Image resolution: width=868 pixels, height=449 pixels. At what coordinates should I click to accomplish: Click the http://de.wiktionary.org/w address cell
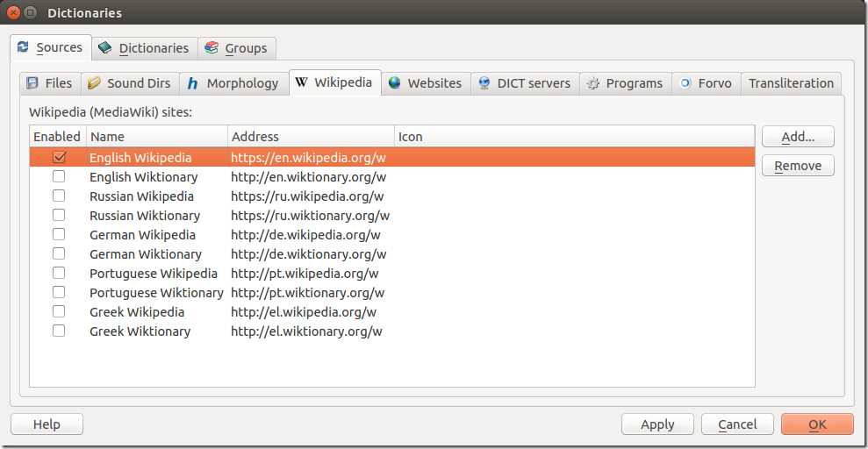pos(311,253)
